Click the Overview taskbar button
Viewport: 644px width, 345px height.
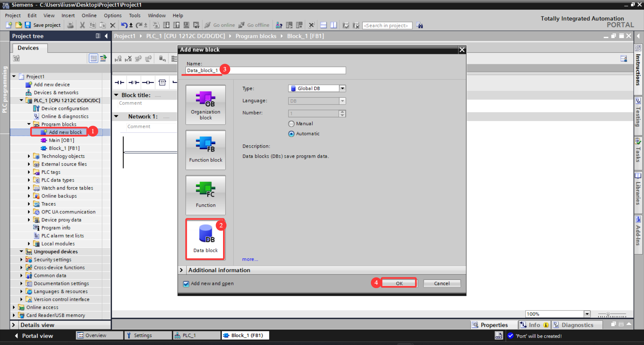[x=100, y=335]
